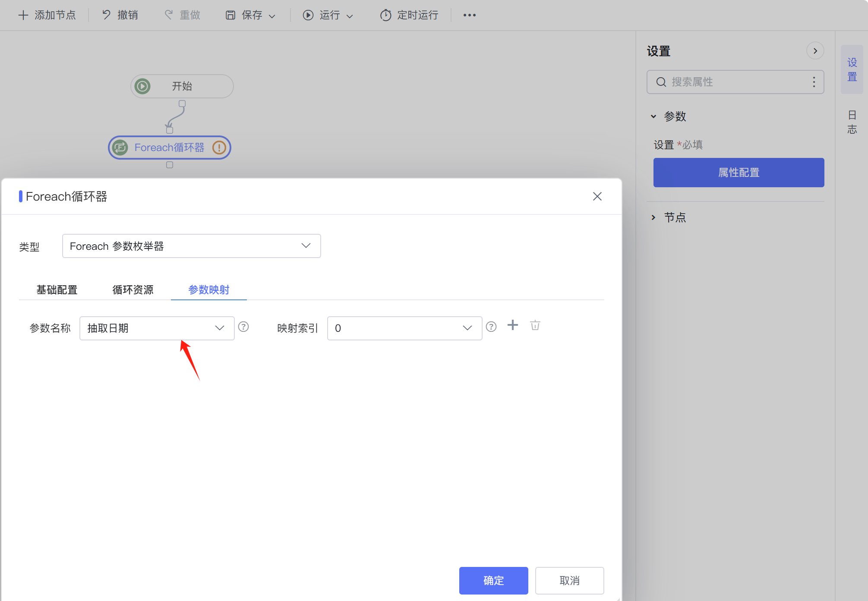868x601 pixels.
Task: Click the 映射索引 help question icon
Action: point(491,327)
